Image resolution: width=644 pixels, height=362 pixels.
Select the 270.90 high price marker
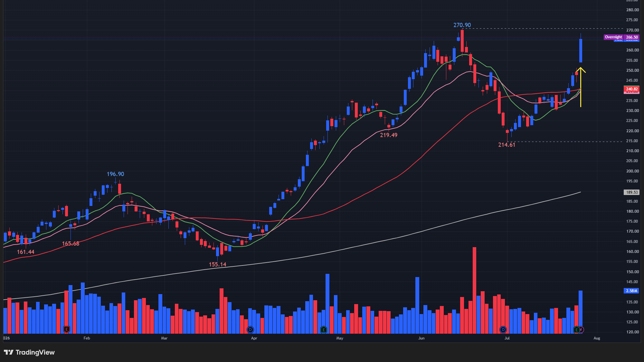coord(462,25)
